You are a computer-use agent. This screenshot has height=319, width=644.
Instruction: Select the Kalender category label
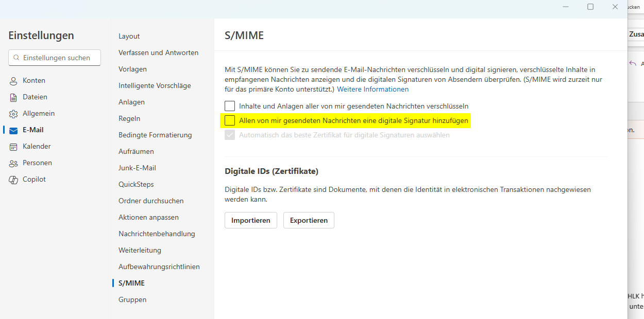tap(37, 146)
